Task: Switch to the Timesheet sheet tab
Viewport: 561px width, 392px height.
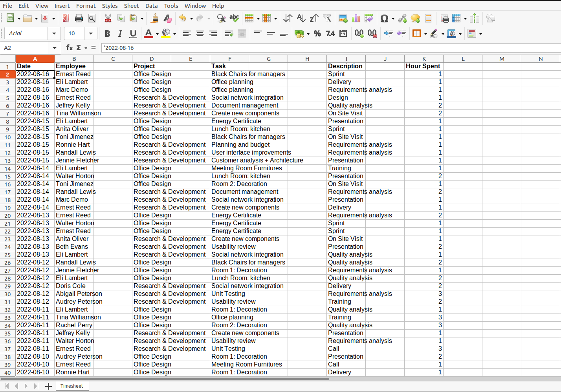Action: pyautogui.click(x=72, y=386)
